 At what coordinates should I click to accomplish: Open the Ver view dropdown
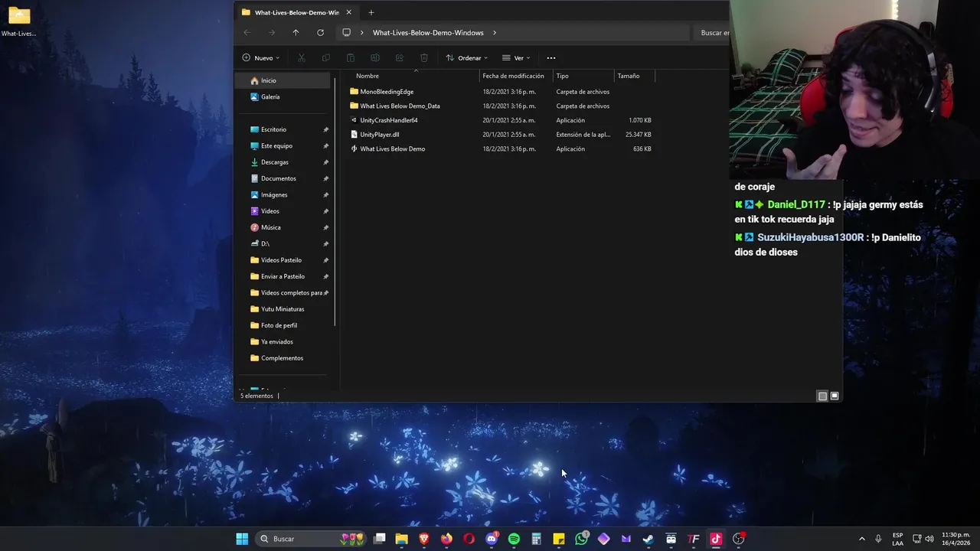click(516, 58)
